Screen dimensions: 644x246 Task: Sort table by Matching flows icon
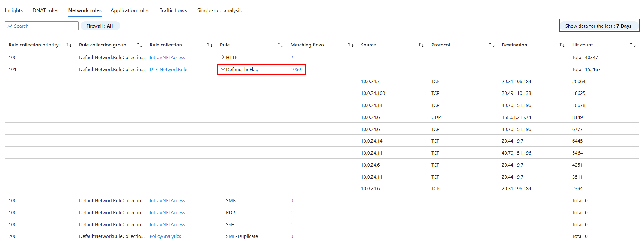tap(351, 45)
